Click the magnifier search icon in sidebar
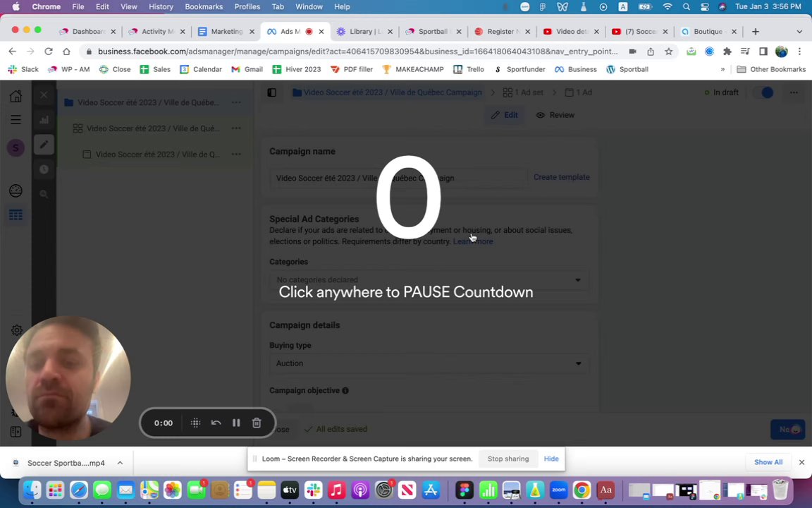 click(x=44, y=194)
